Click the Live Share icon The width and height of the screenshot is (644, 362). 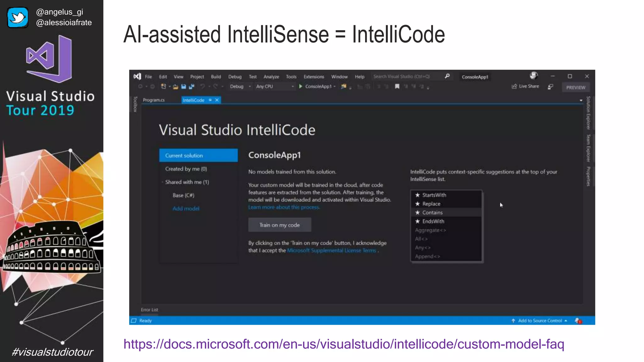point(514,86)
